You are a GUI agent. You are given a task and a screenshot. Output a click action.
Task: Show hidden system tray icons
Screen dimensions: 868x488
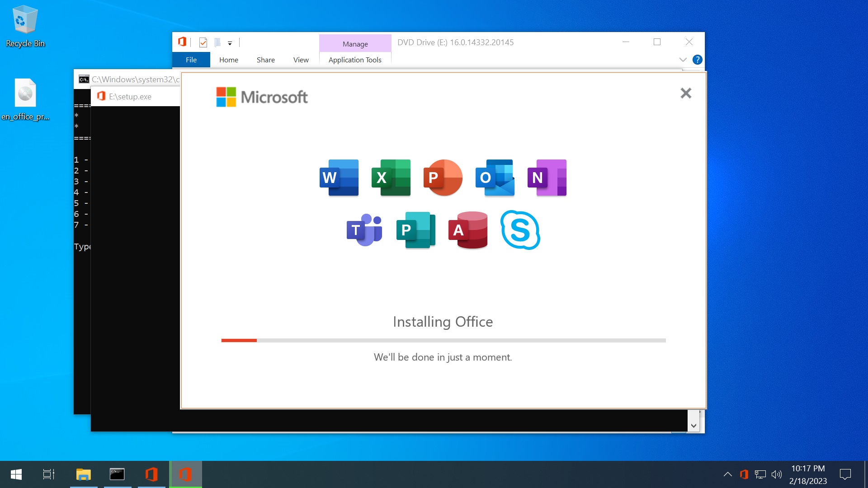click(x=728, y=474)
